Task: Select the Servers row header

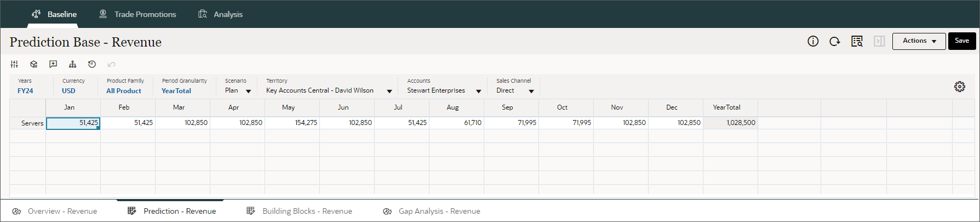Action: tap(28, 123)
